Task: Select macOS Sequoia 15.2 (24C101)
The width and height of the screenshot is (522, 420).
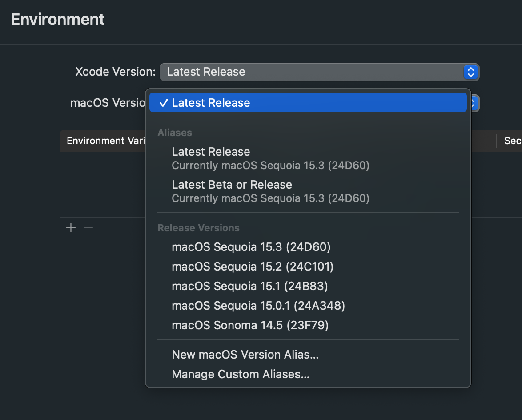Action: [x=308, y=267]
